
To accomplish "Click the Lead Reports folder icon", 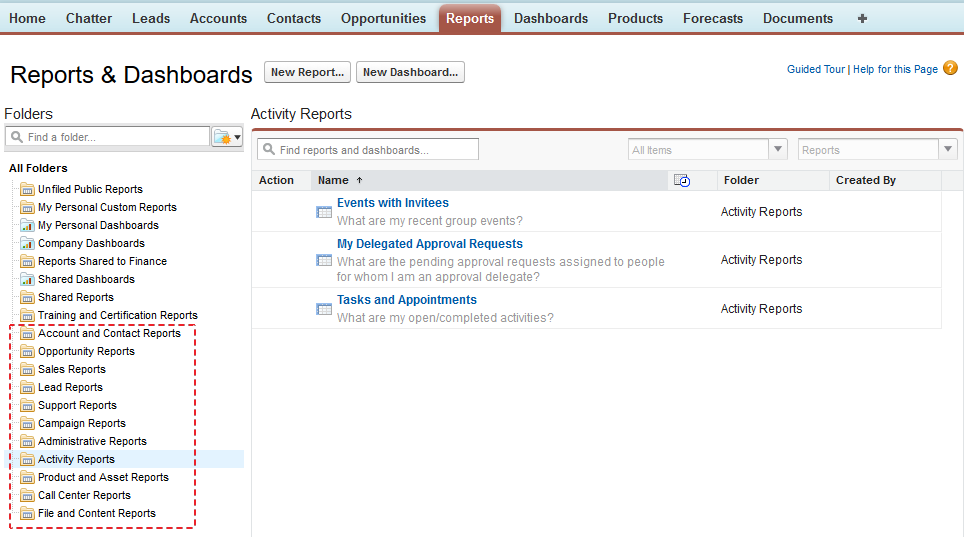I will pyautogui.click(x=27, y=387).
